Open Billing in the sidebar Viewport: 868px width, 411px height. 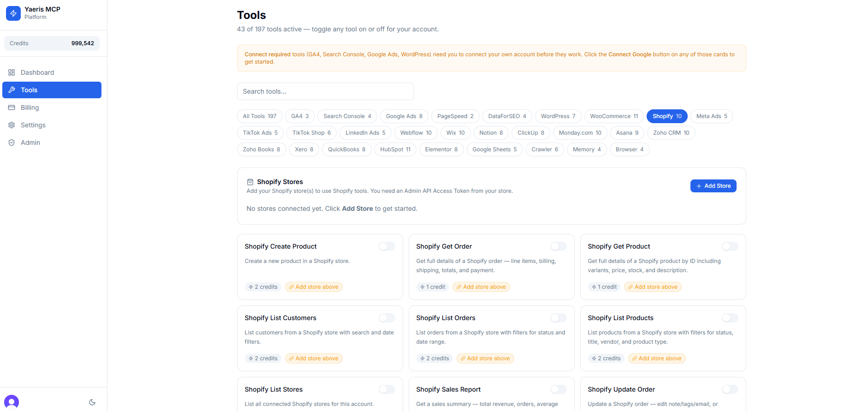52,107
